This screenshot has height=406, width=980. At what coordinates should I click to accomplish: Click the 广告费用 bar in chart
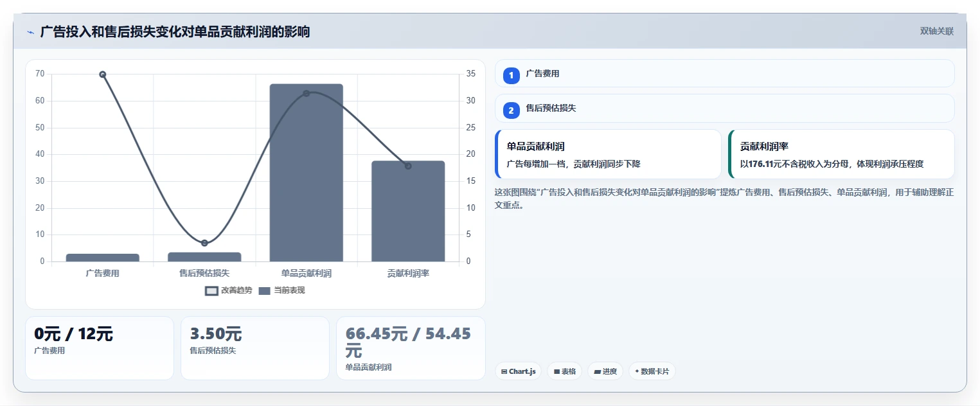tap(102, 258)
